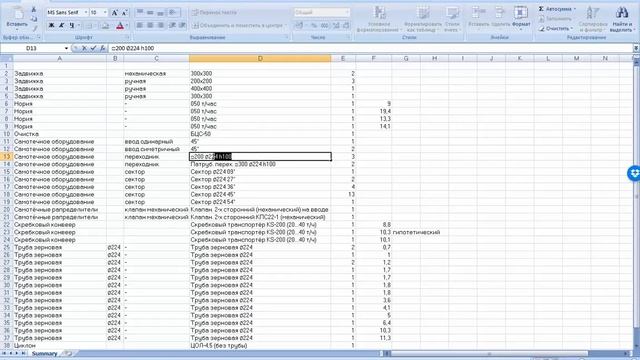Expand the formula bar with the chevron
The image size is (640, 360).
pos(636,48)
